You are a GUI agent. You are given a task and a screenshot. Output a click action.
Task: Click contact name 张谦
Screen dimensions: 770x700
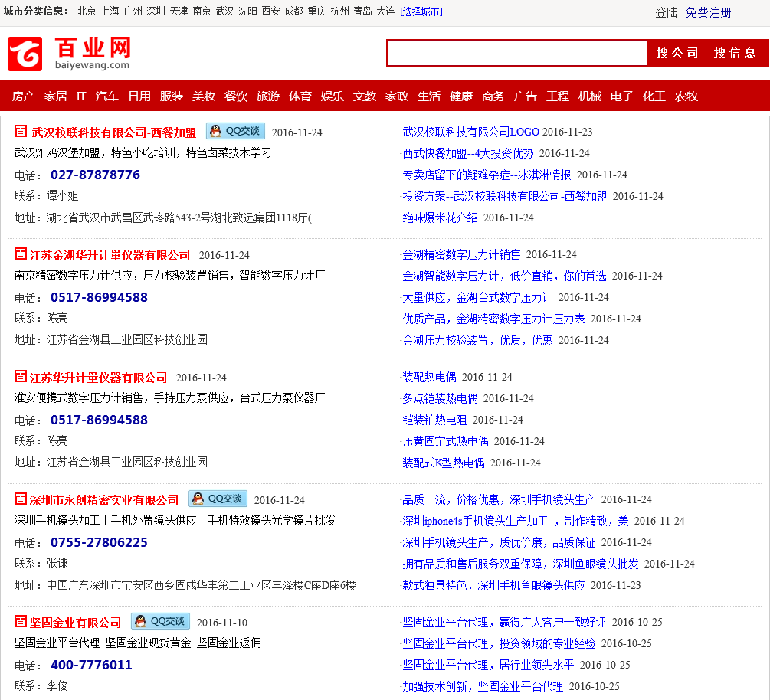point(57,563)
